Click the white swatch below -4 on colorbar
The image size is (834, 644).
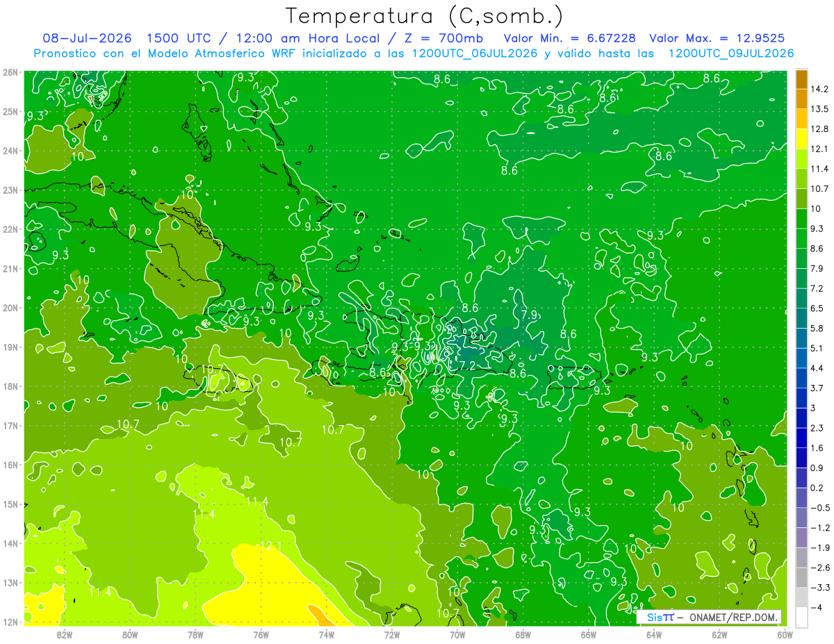(801, 617)
